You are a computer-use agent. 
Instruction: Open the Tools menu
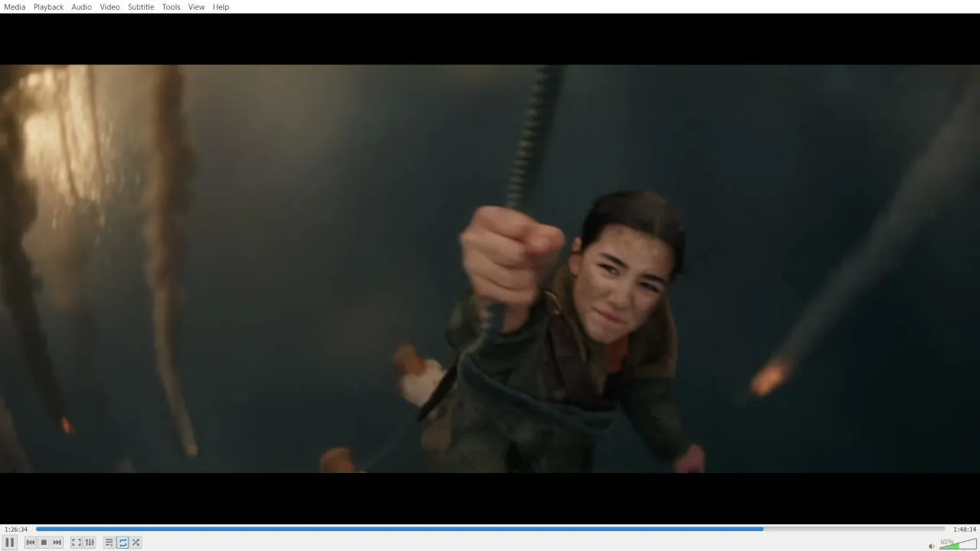point(171,7)
